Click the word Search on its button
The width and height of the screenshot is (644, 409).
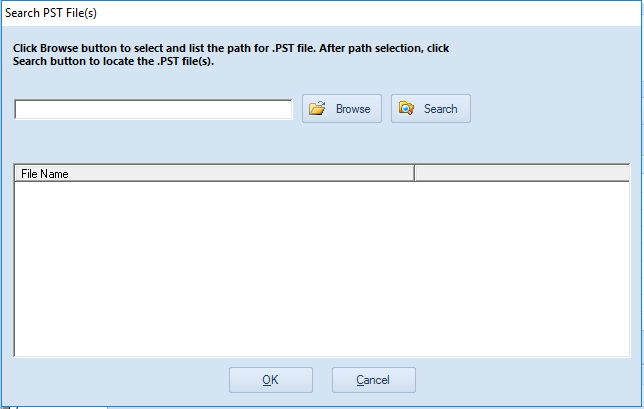coord(441,109)
